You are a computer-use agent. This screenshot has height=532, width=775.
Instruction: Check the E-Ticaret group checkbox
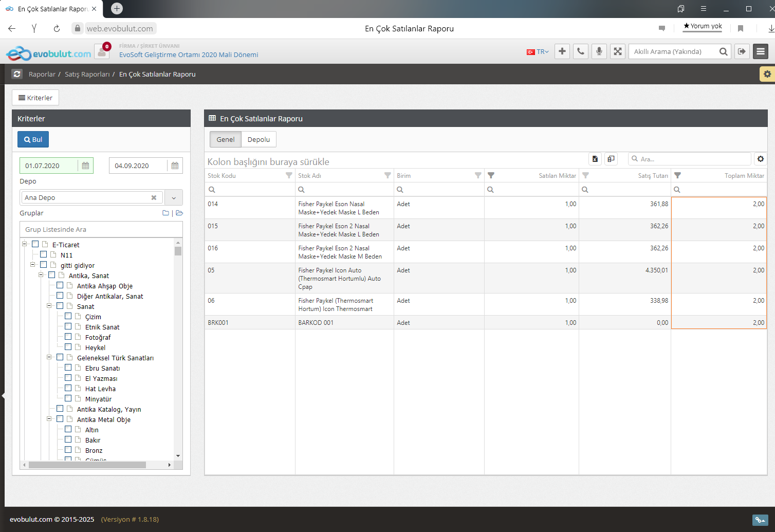(35, 244)
